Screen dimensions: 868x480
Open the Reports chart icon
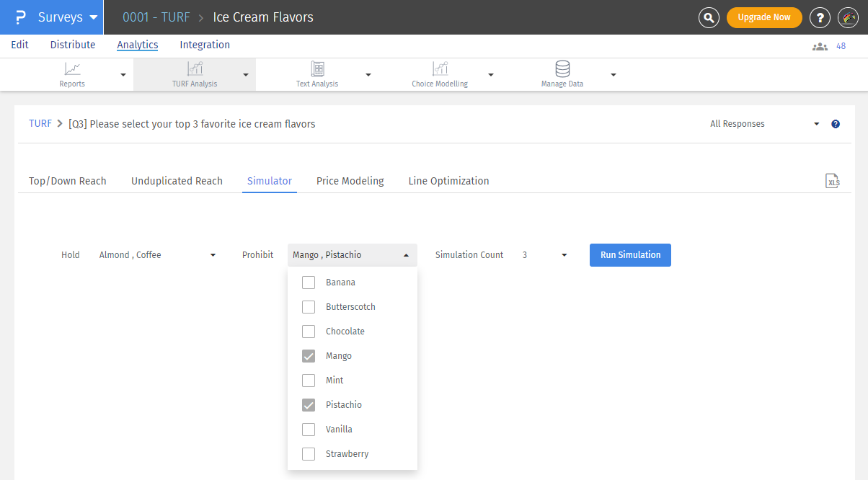tap(72, 69)
